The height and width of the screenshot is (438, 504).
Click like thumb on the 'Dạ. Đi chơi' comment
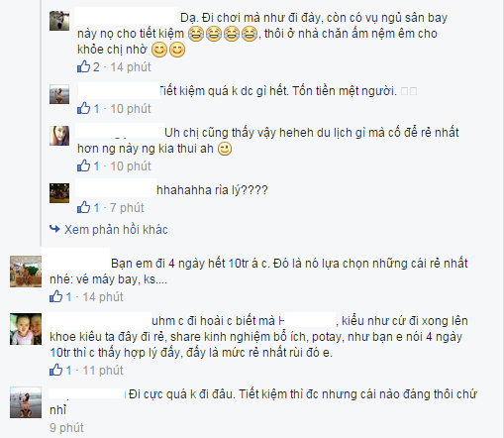(83, 66)
